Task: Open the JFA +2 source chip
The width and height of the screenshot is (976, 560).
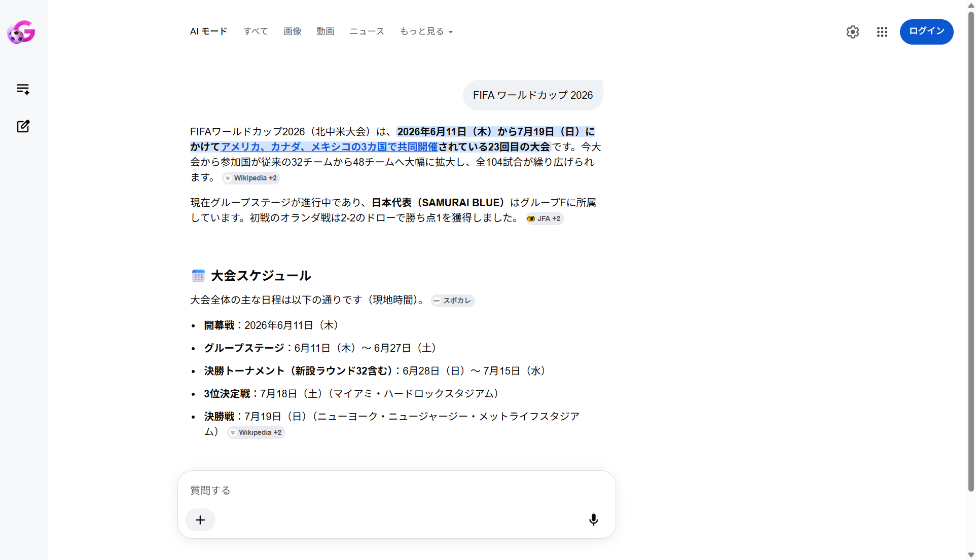Action: point(545,218)
